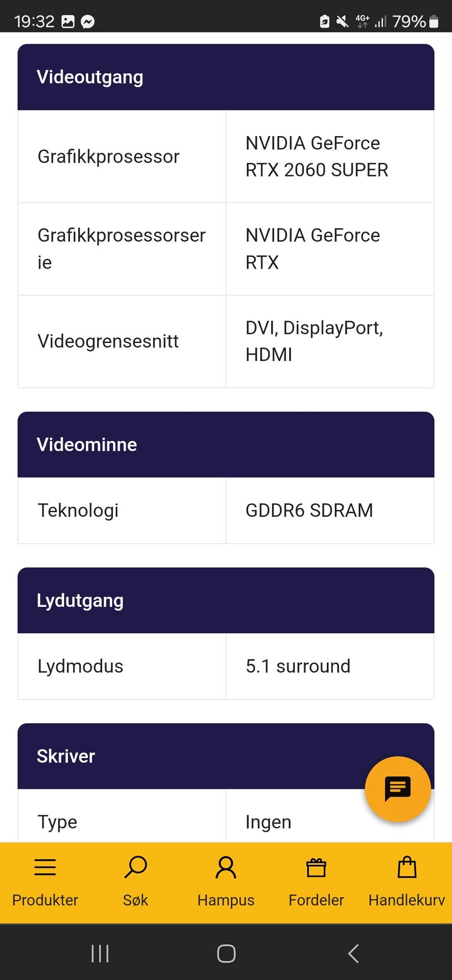The width and height of the screenshot is (452, 980).
Task: Tap the GDDR6 SDRAM value cell
Action: pos(309,510)
